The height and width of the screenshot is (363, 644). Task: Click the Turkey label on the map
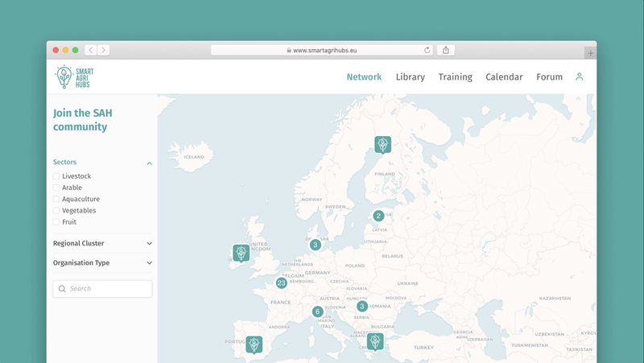tap(424, 348)
